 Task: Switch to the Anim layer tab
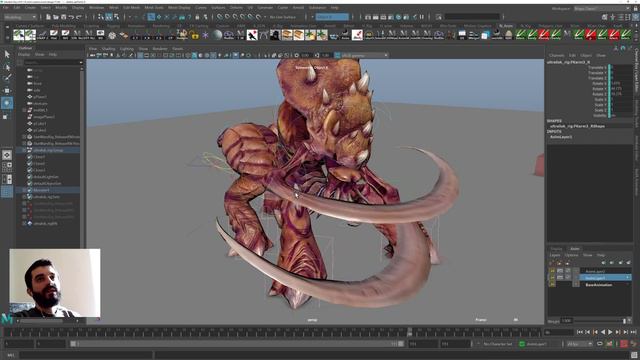point(575,249)
